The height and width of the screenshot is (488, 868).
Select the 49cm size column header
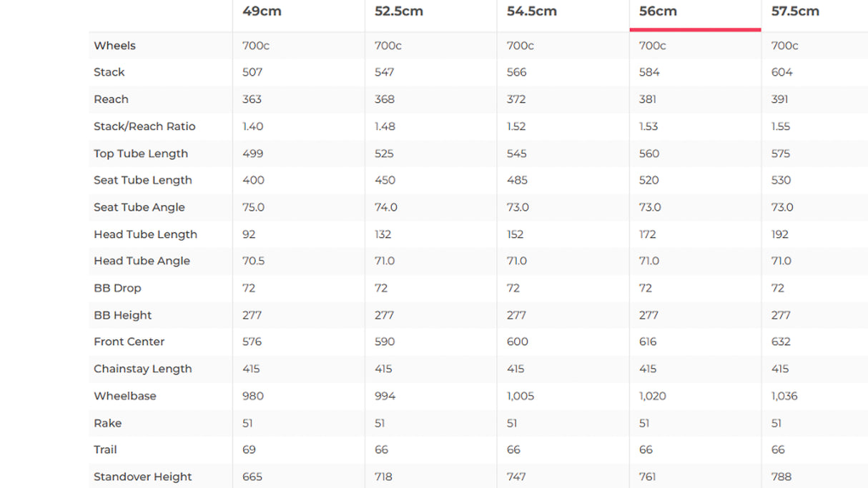[x=262, y=11]
